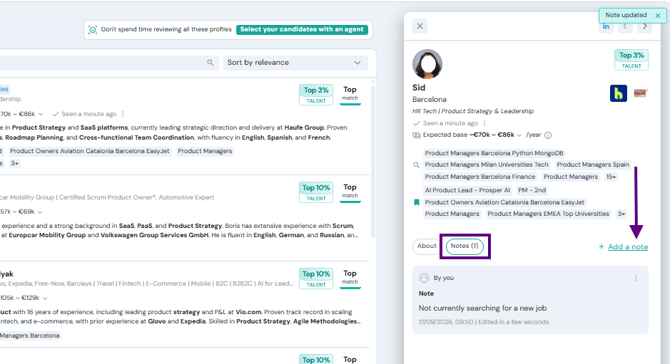Viewport: 670px width, 364px height.
Task: Open the note's three-dot options menu
Action: coord(635,279)
